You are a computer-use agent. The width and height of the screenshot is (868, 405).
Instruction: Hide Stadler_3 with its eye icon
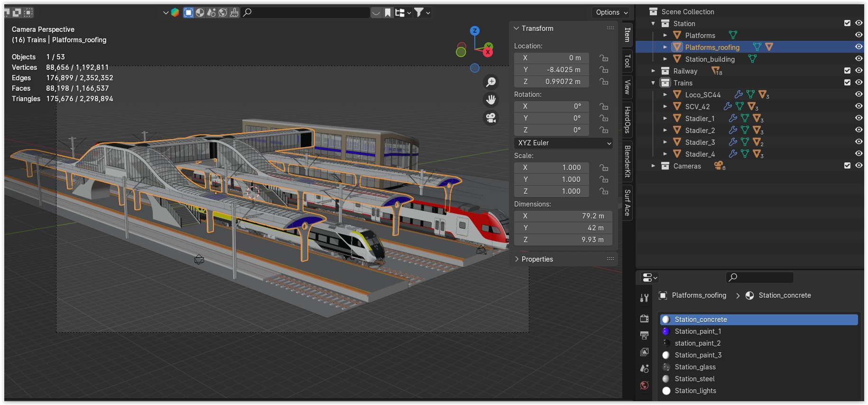[859, 142]
